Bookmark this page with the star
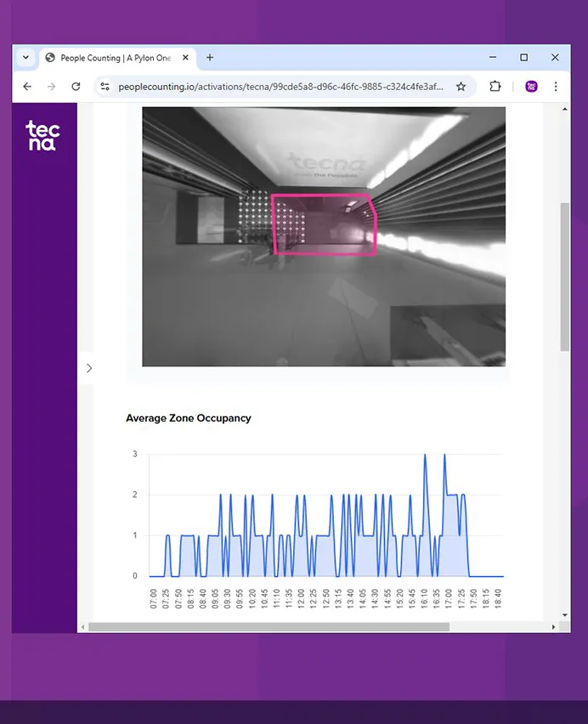 click(x=461, y=87)
